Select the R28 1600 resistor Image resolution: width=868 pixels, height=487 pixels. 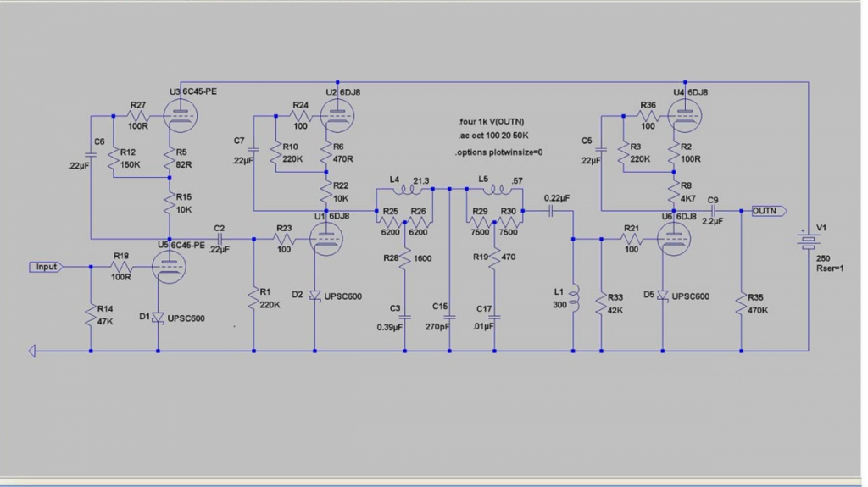click(x=404, y=257)
